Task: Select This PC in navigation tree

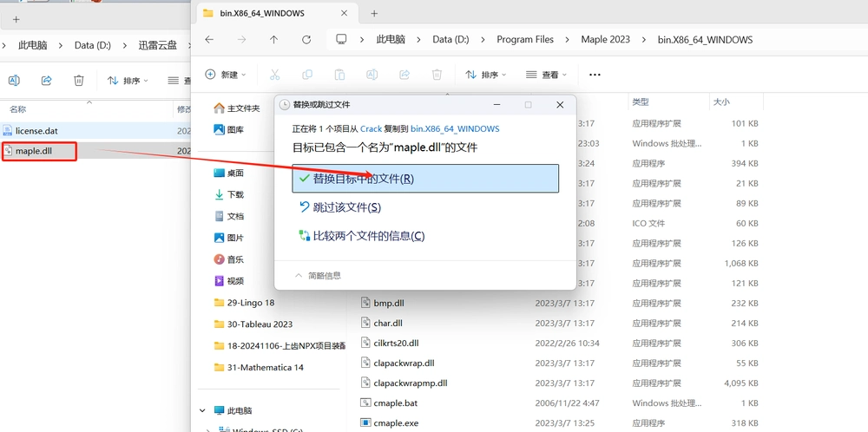Action: pos(233,410)
